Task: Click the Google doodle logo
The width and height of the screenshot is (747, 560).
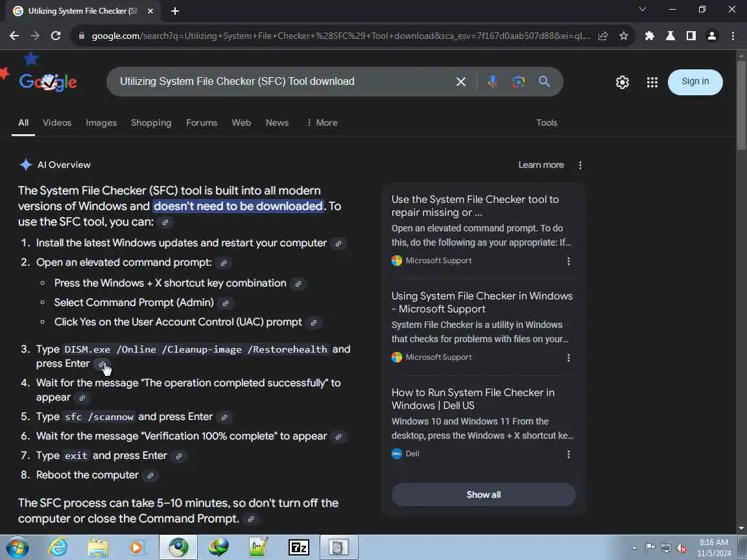Action: (47, 82)
